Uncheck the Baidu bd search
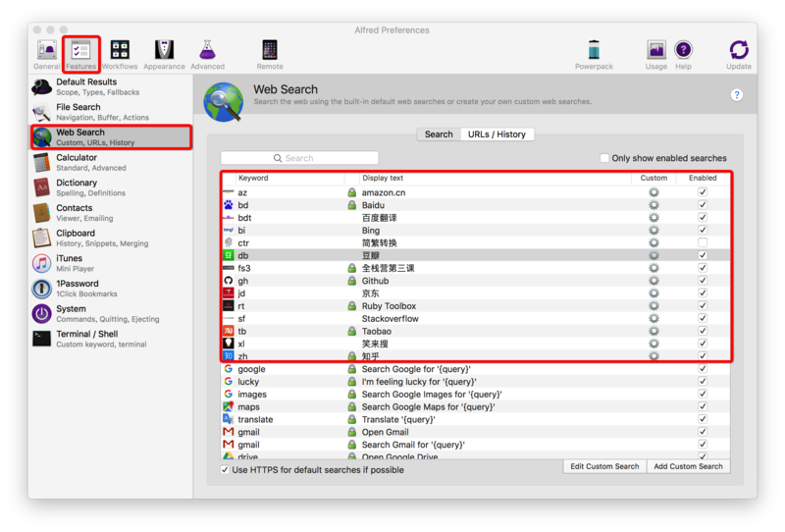This screenshot has width=785, height=532. click(x=703, y=205)
